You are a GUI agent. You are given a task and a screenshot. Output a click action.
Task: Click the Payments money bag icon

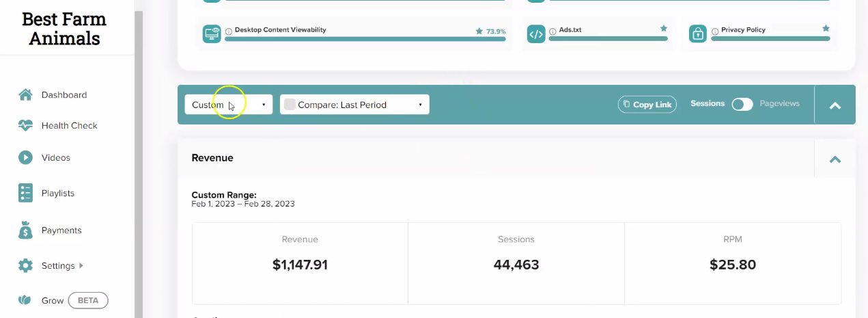25,230
